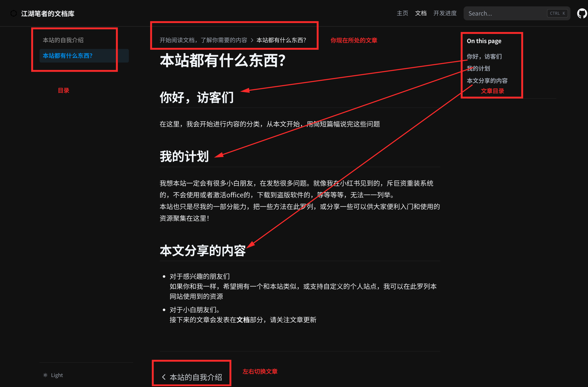Jump to 我的计划 in On this page

point(478,68)
